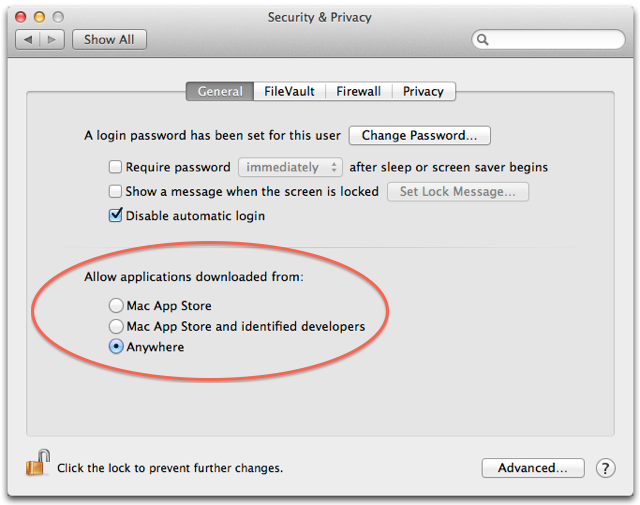Screen dimensions: 640x505
Task: Uncheck Disable automatic login
Action: [x=116, y=215]
